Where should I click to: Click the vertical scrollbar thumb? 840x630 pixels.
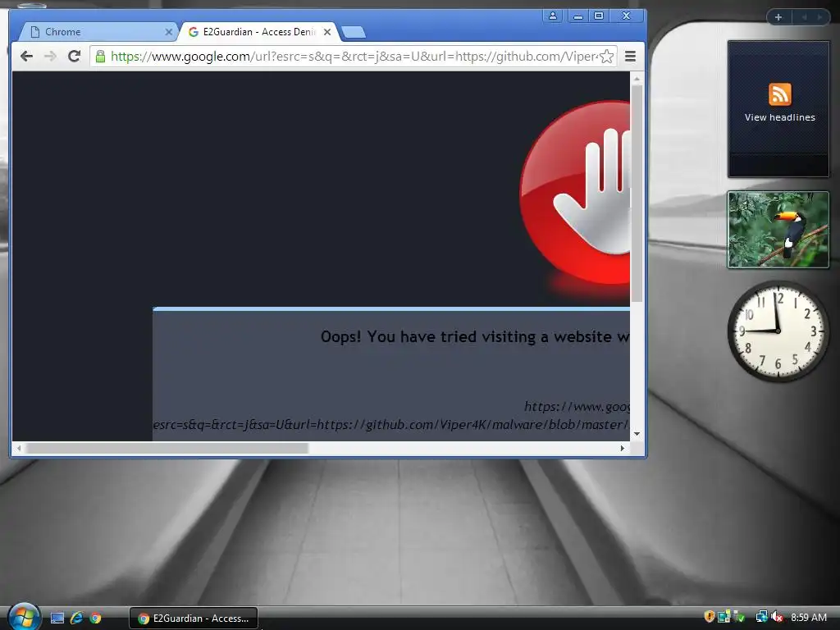[x=637, y=193]
